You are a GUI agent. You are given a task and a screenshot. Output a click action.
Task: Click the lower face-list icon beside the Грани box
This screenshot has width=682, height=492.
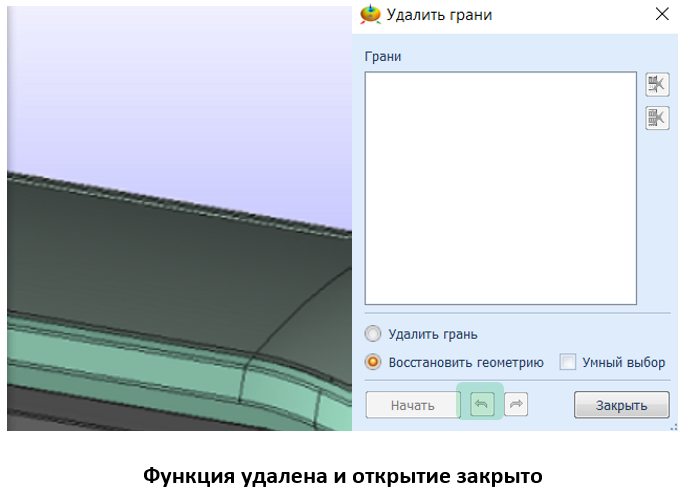pyautogui.click(x=656, y=118)
